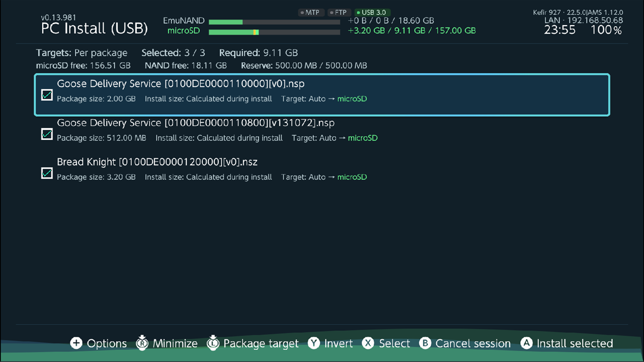Viewport: 644px width, 362px height.
Task: Select Bread Knight [0100DE0000120000][v0].nsz title
Action: point(157,162)
